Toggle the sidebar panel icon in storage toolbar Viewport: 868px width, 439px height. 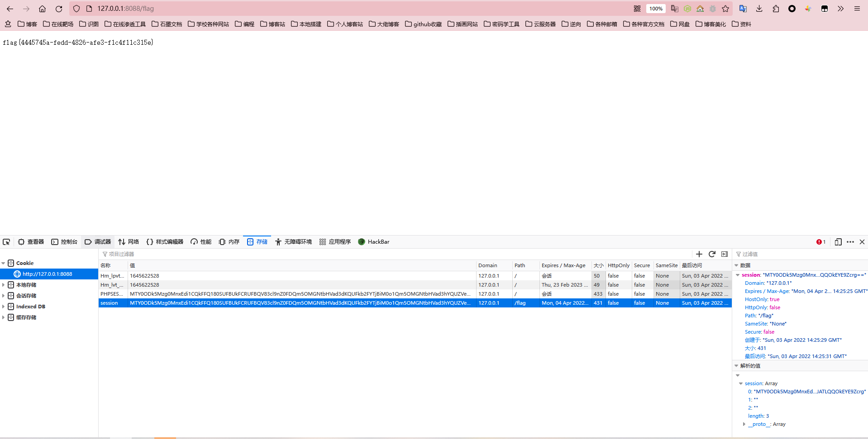pos(725,254)
